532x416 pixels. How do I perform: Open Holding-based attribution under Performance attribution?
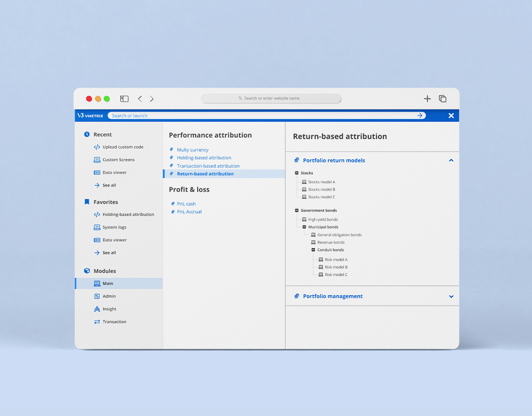click(x=204, y=158)
